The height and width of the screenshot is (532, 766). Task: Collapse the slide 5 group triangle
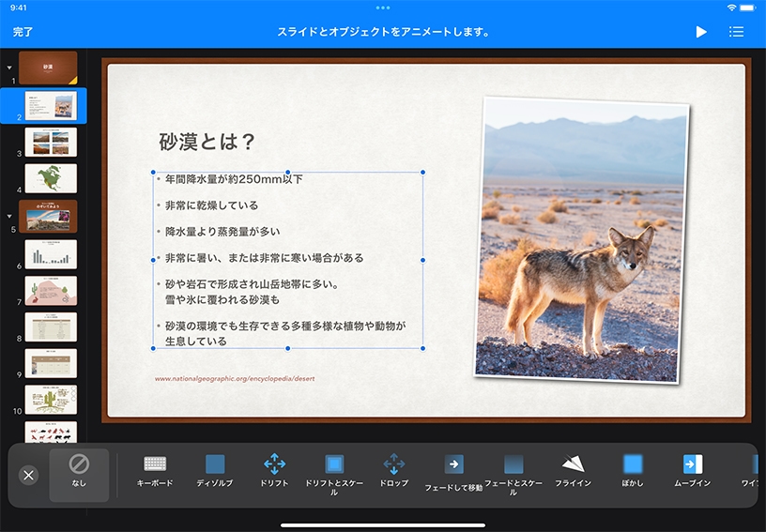point(9,215)
